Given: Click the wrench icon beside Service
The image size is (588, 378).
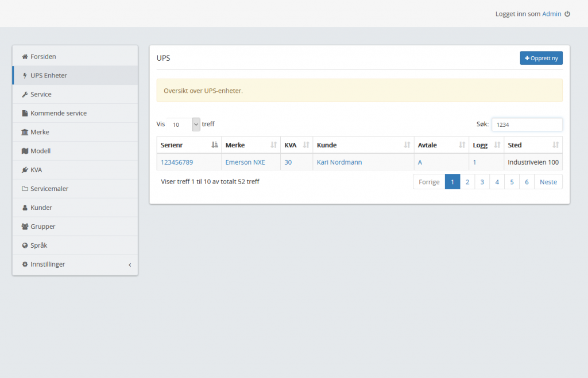Looking at the screenshot, I should 25,95.
